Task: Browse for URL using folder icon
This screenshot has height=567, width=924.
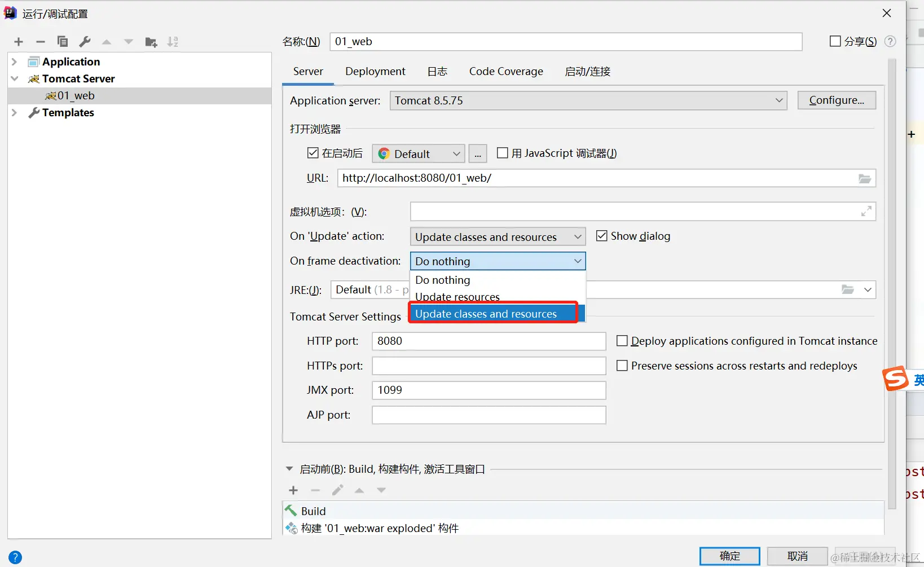Action: (864, 178)
